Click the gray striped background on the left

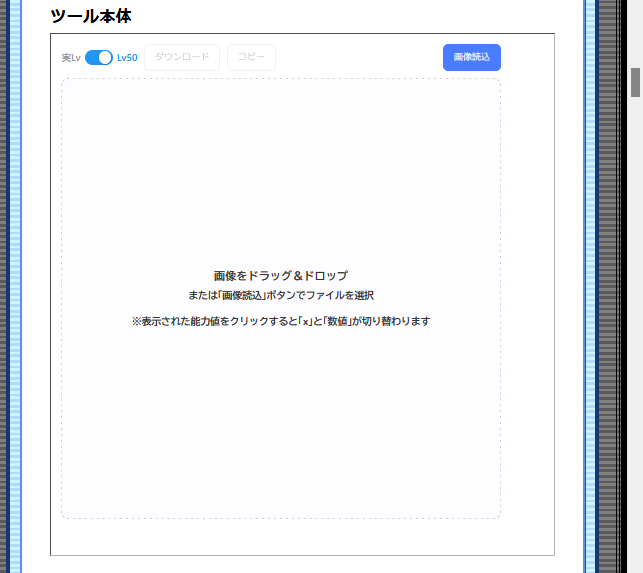3,300
